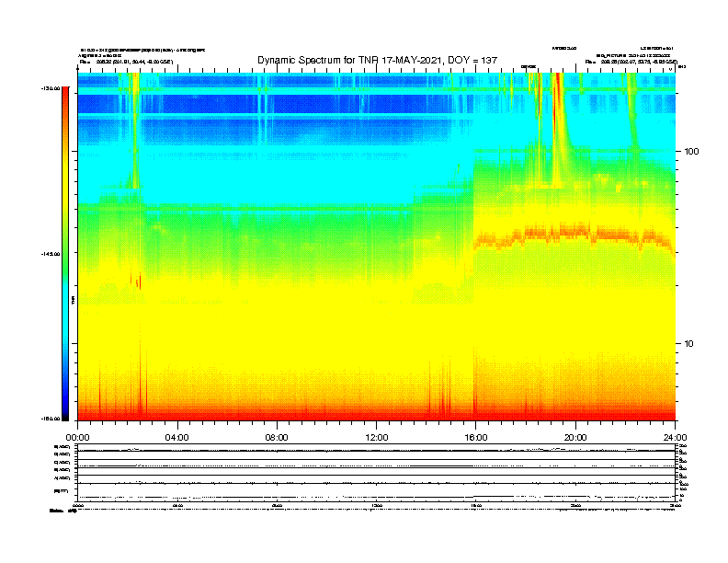Click the -160.00 colorbar bottom label

click(51, 419)
